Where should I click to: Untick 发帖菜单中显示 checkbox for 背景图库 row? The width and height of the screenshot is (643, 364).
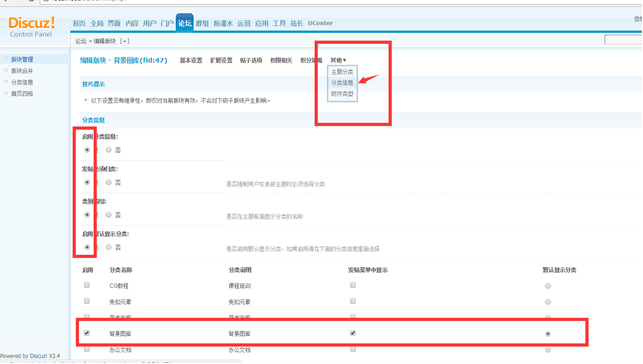pos(353,333)
